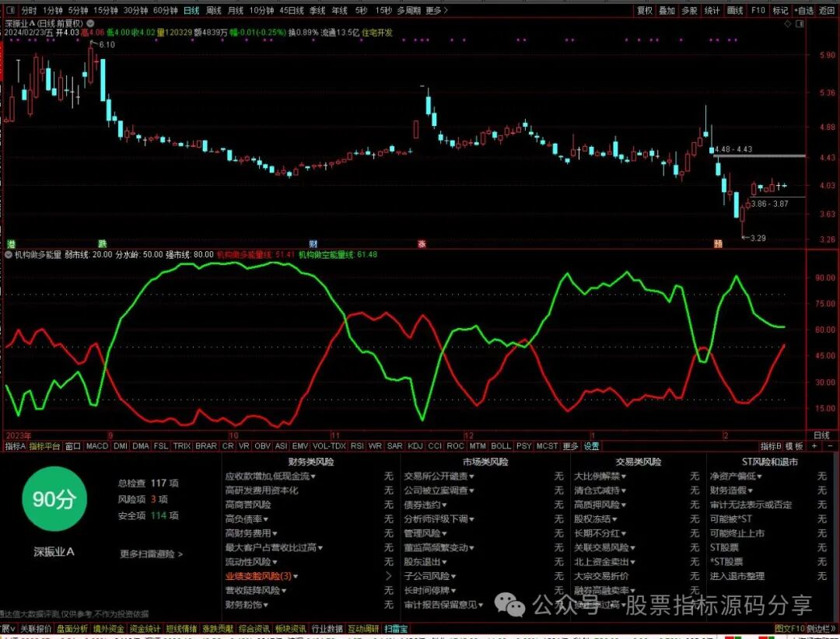The width and height of the screenshot is (840, 639).
Task: Click the 叠加 overlay button
Action: [x=667, y=10]
